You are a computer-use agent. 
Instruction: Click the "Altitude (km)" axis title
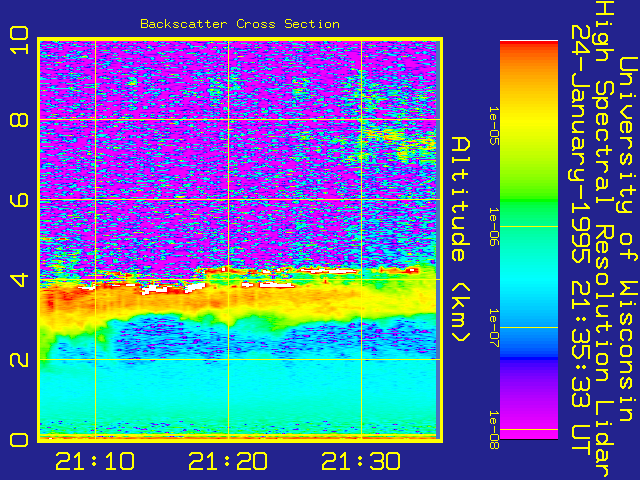(461, 240)
